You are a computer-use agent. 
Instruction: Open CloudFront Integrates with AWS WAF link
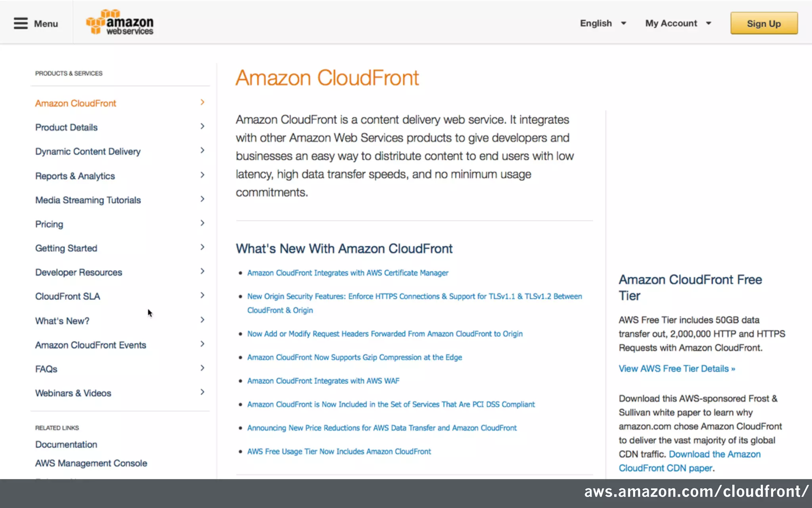pyautogui.click(x=323, y=381)
